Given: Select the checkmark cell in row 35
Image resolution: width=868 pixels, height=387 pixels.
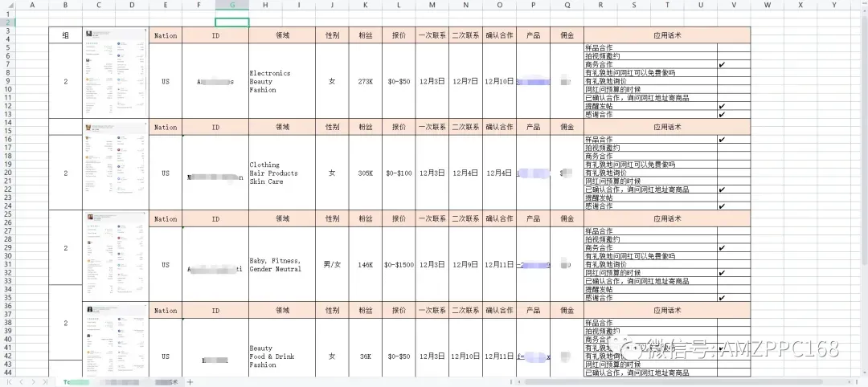Looking at the screenshot, I should 734,298.
